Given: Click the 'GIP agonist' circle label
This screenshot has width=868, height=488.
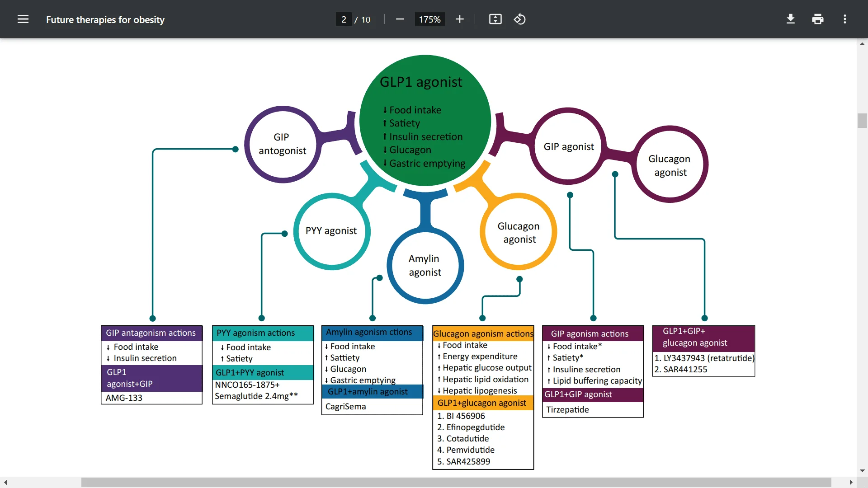Looking at the screenshot, I should click(569, 147).
